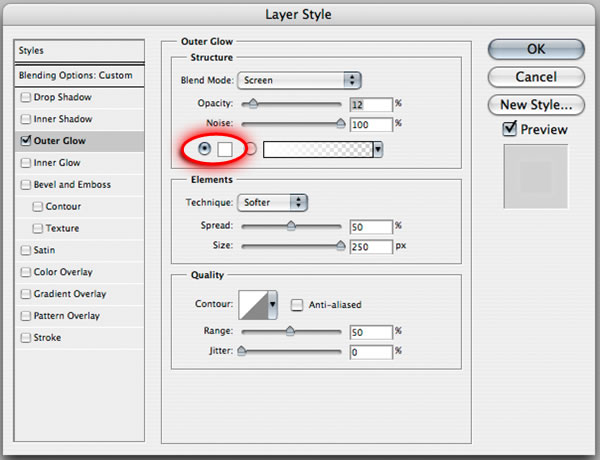Viewport: 600px width, 460px height.
Task: Enable the Anti-aliased checkbox
Action: (297, 305)
